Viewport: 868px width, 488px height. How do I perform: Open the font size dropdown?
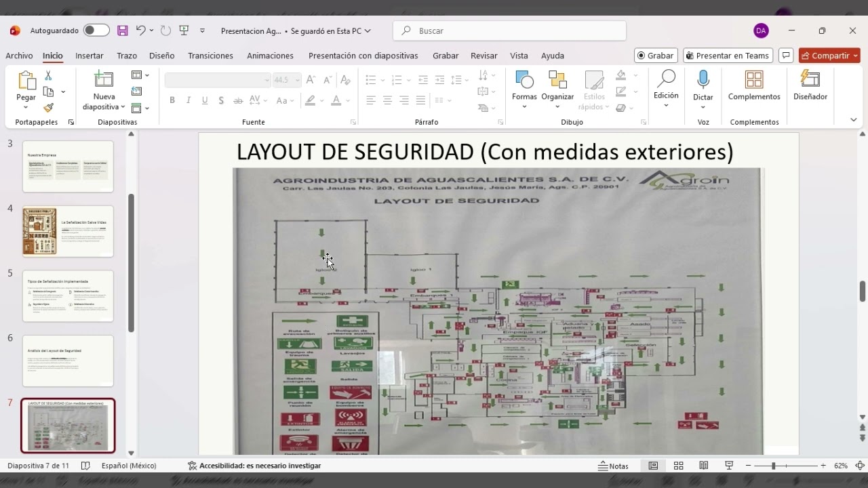point(297,80)
